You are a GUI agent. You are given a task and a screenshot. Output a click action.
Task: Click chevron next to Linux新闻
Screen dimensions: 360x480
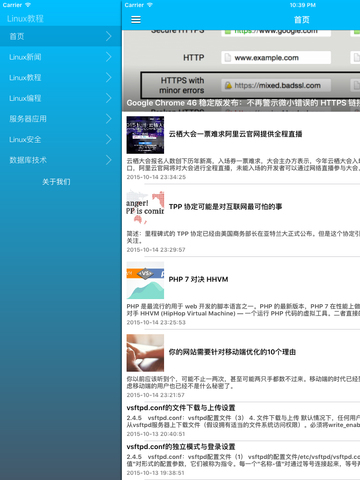click(x=109, y=57)
